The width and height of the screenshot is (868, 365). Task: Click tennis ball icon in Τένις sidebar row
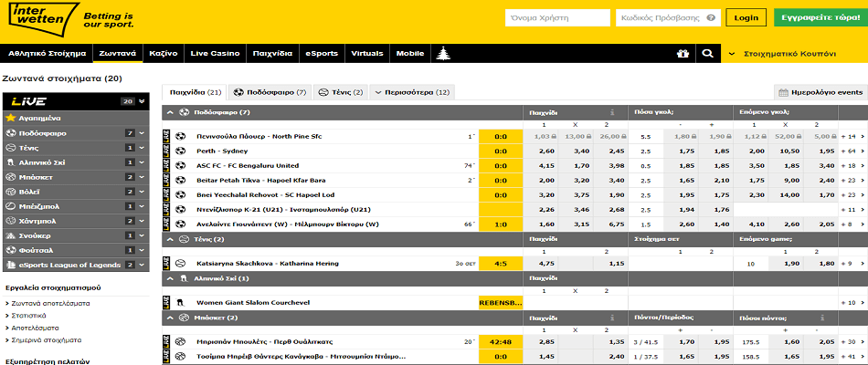[x=10, y=148]
